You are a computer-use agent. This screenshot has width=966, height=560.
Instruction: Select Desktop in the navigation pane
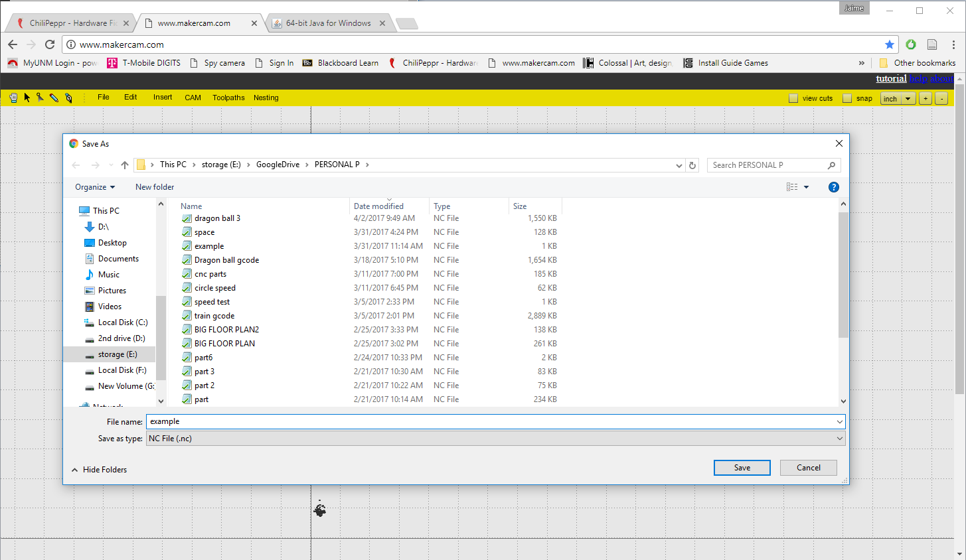pyautogui.click(x=112, y=243)
